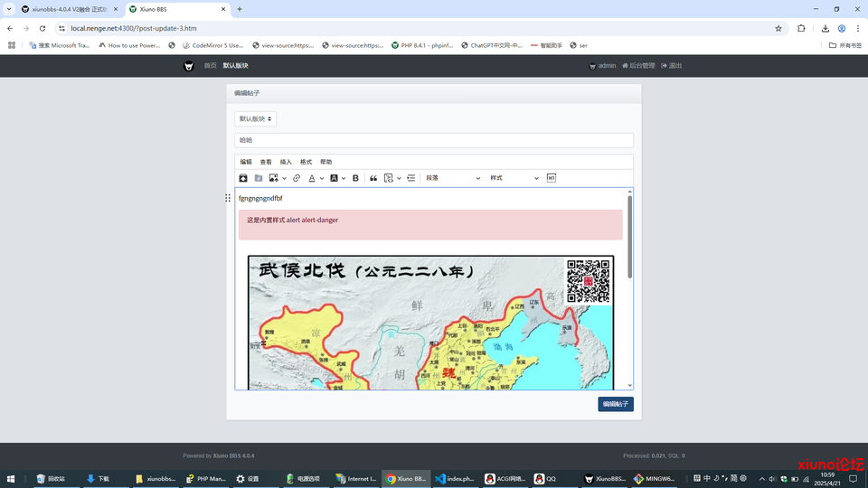Switch to the xiunobbs-4.0.4 browser tab
Screen dimensions: 868x488
point(68,9)
